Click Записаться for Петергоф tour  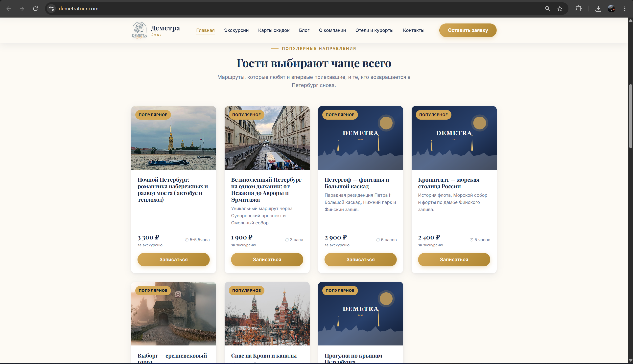tap(360, 259)
